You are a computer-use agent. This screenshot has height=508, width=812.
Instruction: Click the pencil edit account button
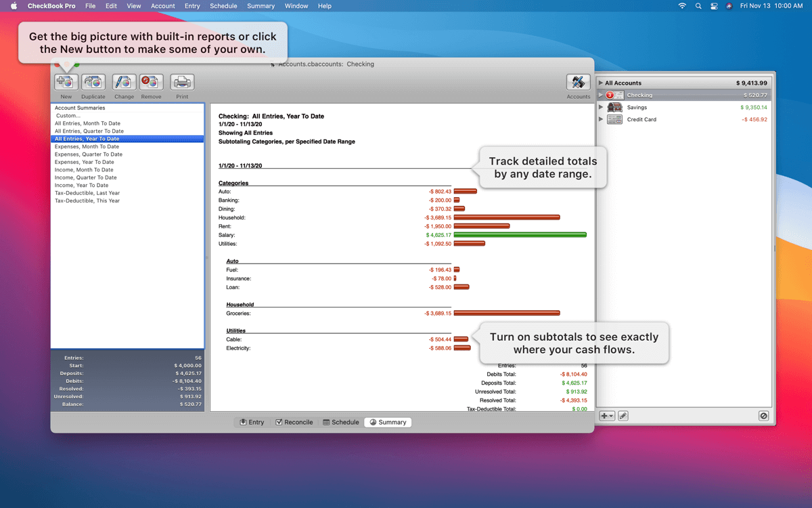tap(623, 416)
